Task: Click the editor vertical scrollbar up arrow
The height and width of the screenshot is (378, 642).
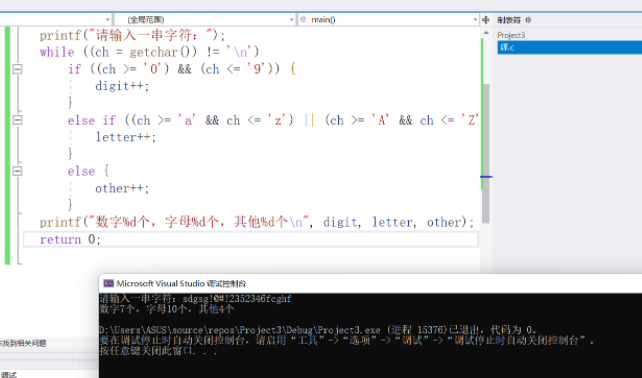Action: click(x=486, y=32)
